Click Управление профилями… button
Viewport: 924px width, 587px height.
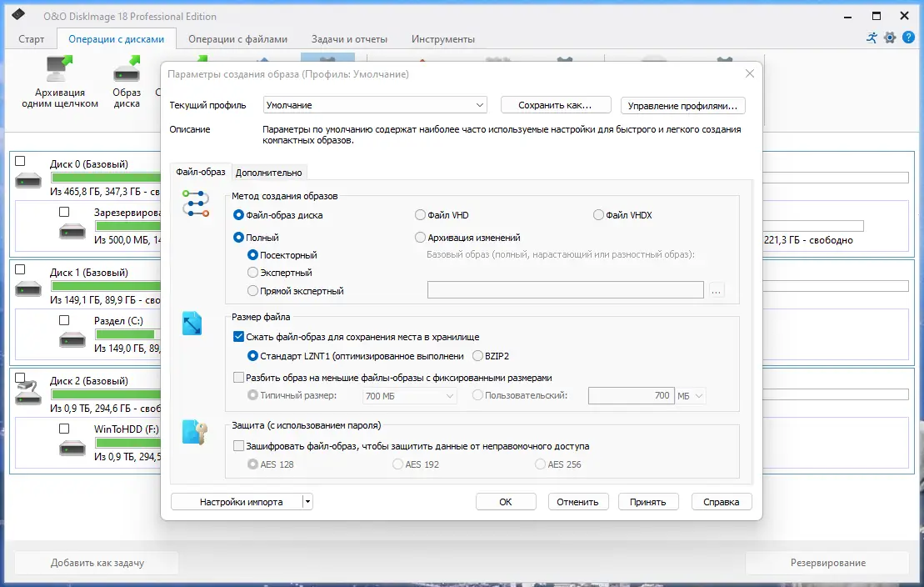click(682, 106)
